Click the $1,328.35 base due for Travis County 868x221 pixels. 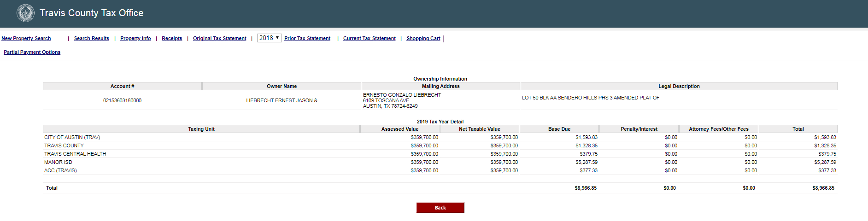[586, 145]
